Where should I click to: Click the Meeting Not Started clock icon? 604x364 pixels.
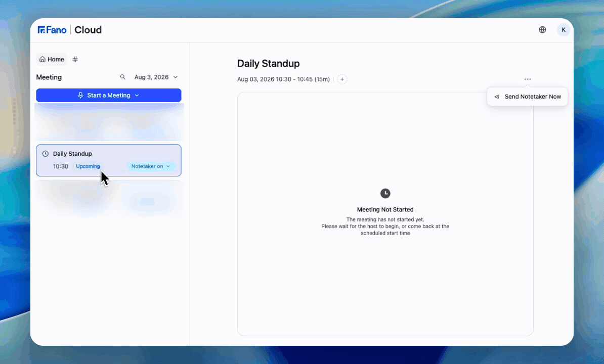[x=385, y=193]
